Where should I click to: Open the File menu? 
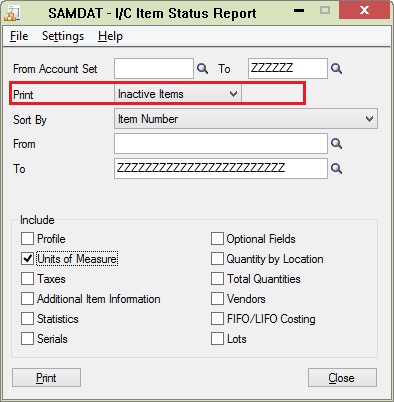19,36
